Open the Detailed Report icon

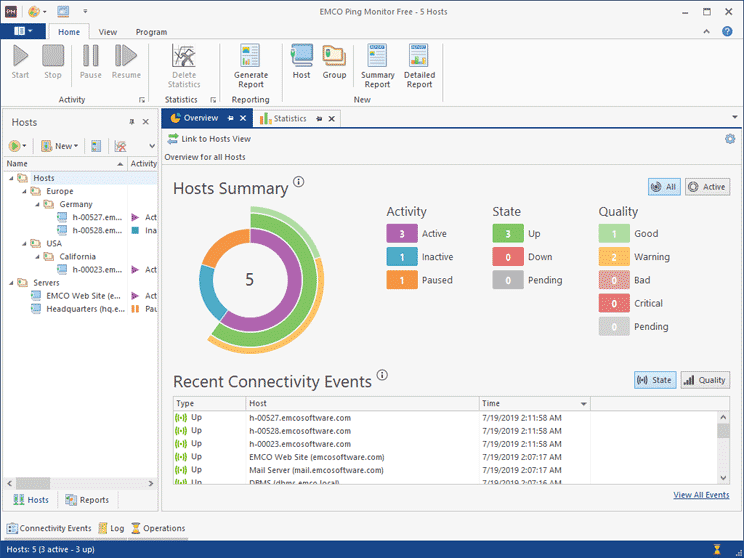point(419,66)
